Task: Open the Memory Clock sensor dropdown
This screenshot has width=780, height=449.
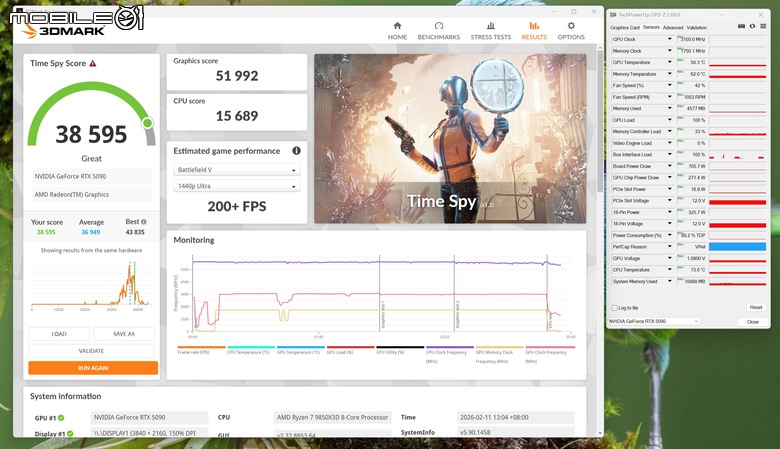Action: pos(670,51)
